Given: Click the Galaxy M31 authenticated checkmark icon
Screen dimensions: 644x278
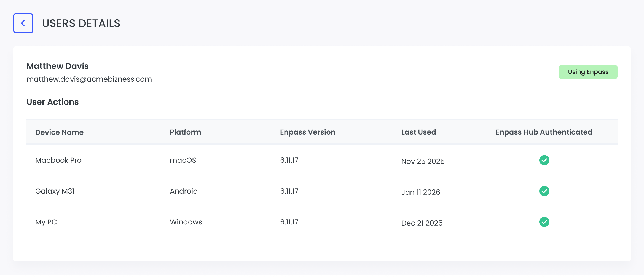Looking at the screenshot, I should point(544,191).
